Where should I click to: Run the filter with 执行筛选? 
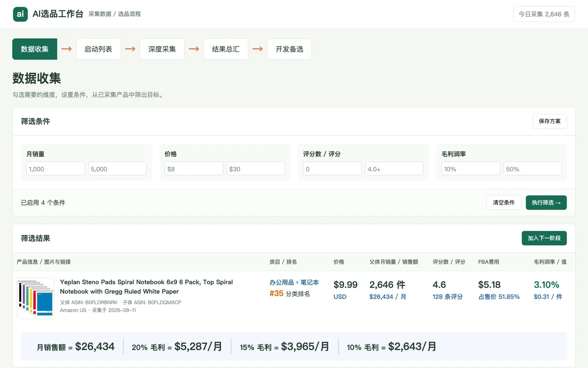pos(546,203)
